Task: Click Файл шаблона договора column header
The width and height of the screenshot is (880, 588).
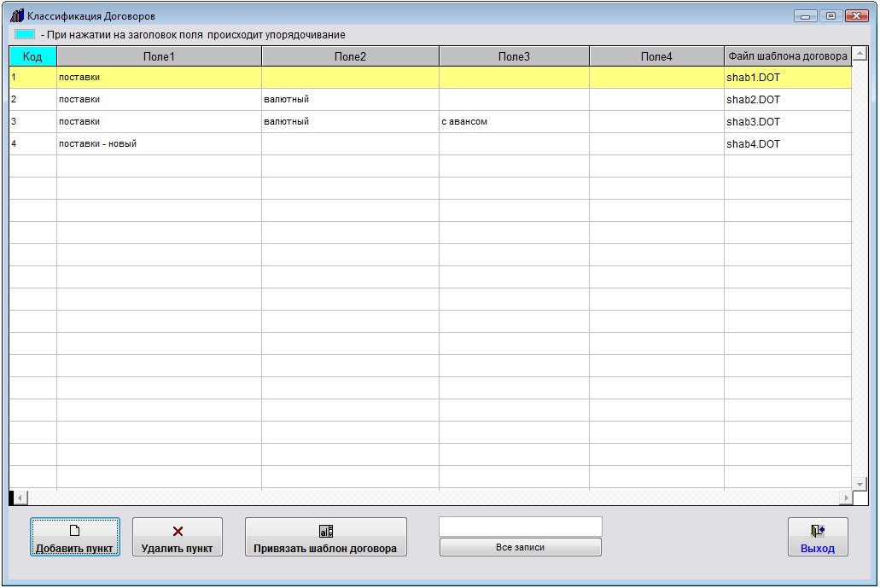Action: point(788,56)
